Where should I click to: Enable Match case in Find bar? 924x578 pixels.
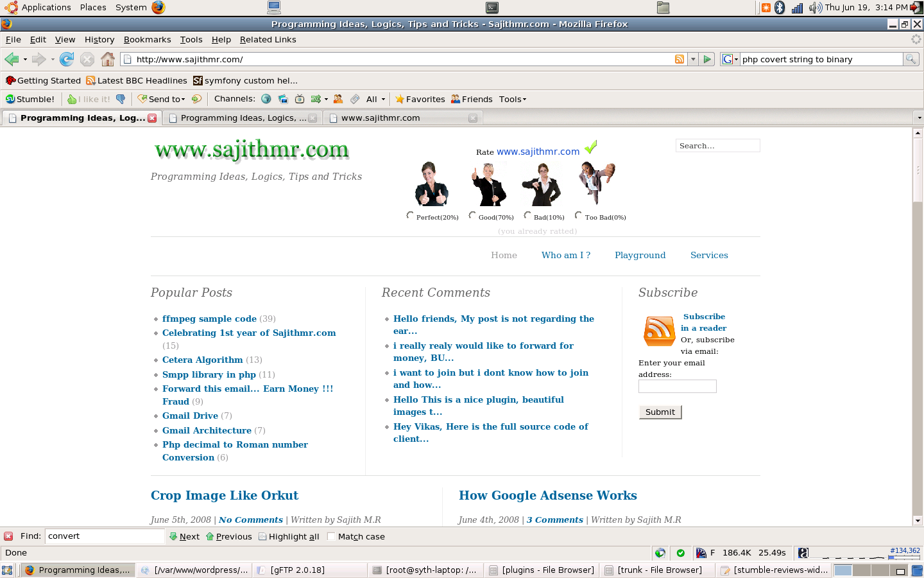point(331,536)
